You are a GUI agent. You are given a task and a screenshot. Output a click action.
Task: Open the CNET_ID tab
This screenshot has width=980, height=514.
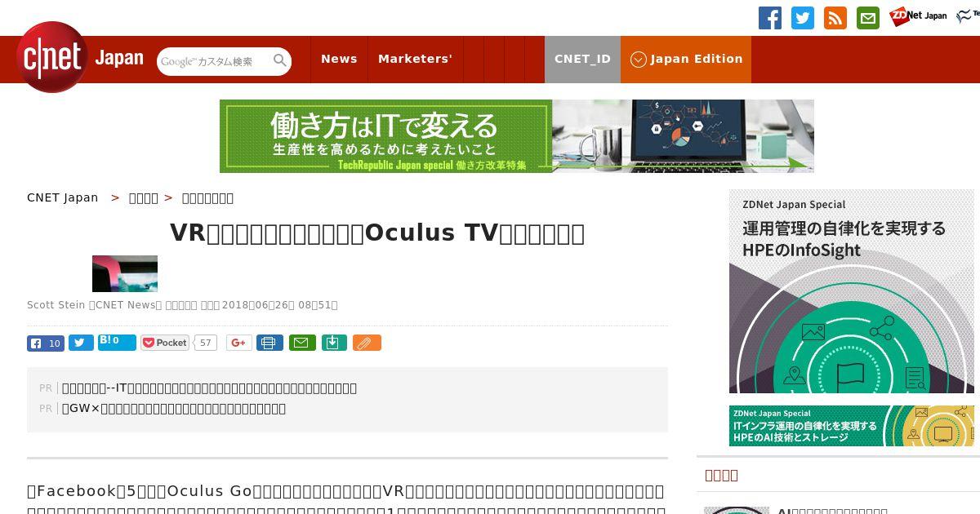pos(582,59)
